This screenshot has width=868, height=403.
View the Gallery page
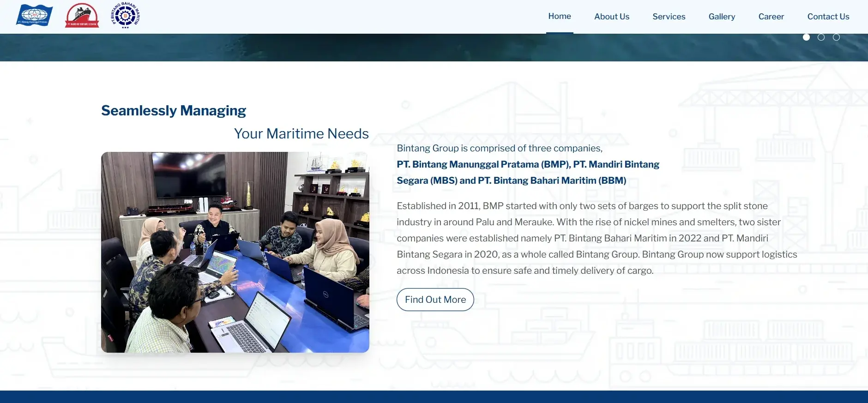(x=722, y=17)
